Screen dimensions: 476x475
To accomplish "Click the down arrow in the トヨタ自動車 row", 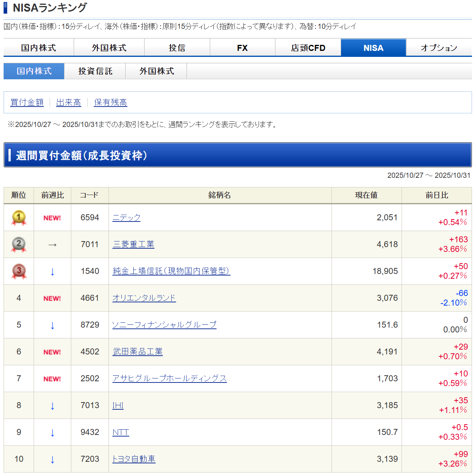I will tap(52, 459).
